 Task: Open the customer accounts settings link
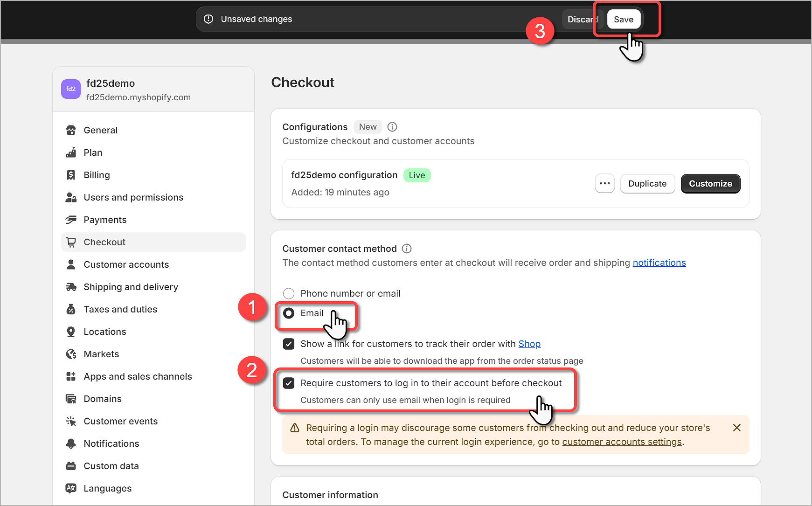click(622, 442)
